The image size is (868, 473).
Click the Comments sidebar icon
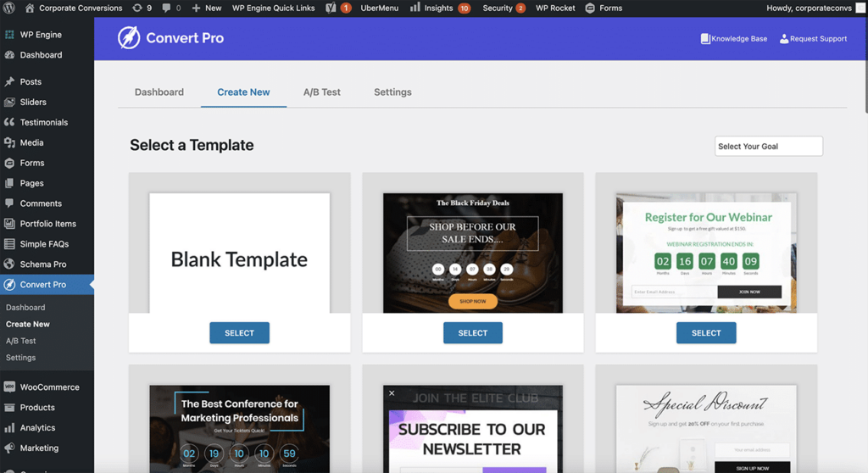[9, 203]
